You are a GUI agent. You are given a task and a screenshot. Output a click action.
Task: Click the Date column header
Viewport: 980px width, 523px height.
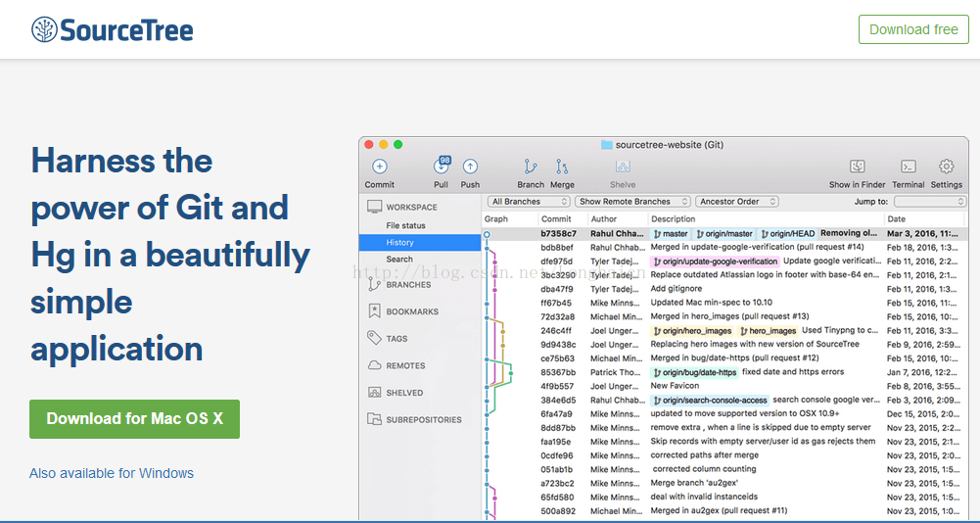coord(896,219)
